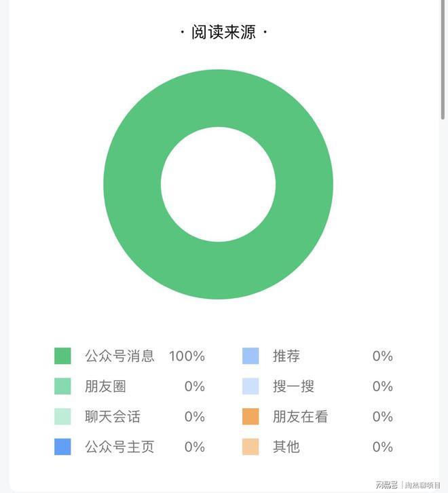Click the 搜一搜 pale blue swatch
Viewport: 448px width, 493px height.
[250, 386]
